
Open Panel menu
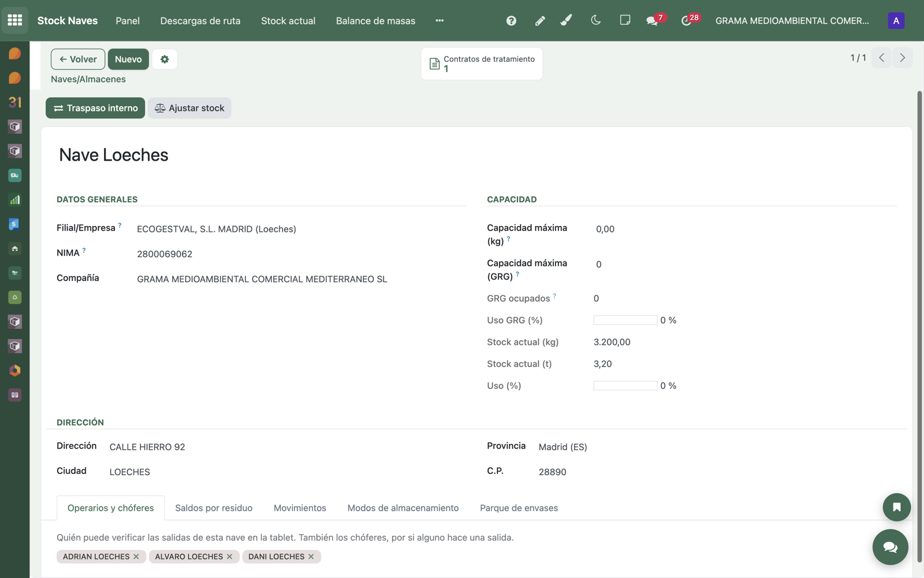pos(128,21)
